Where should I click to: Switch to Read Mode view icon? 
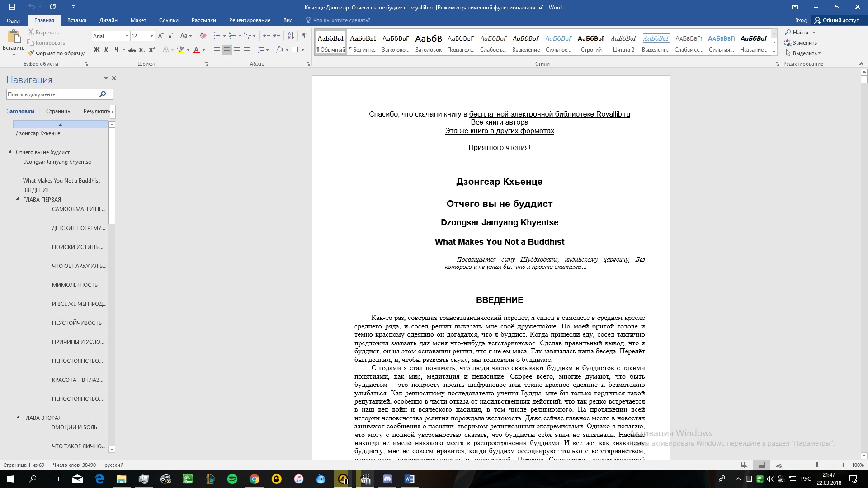pos(745,465)
